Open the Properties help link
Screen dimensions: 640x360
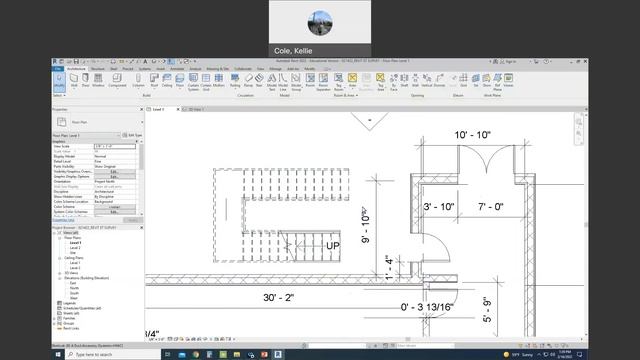[x=63, y=220]
